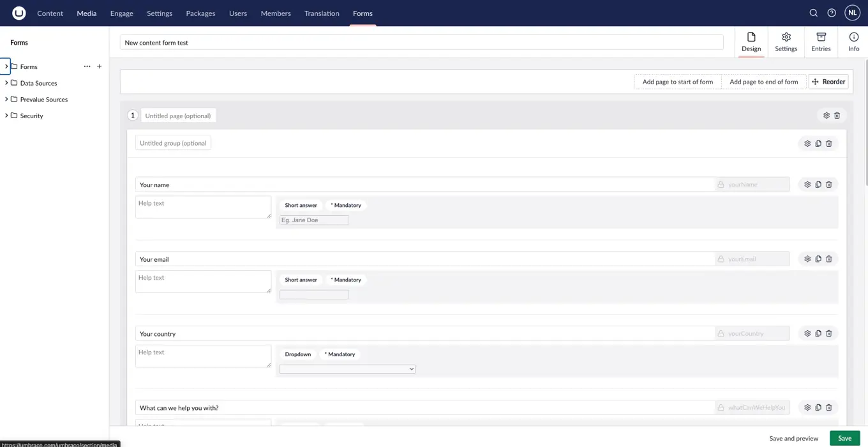Duplicate the Your email field
This screenshot has width=868, height=447.
point(818,258)
